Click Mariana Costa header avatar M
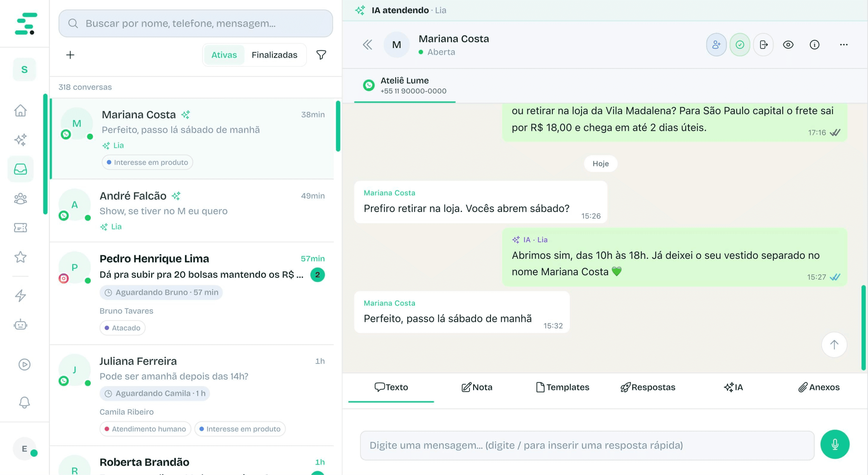The width and height of the screenshot is (868, 475). 397,44
